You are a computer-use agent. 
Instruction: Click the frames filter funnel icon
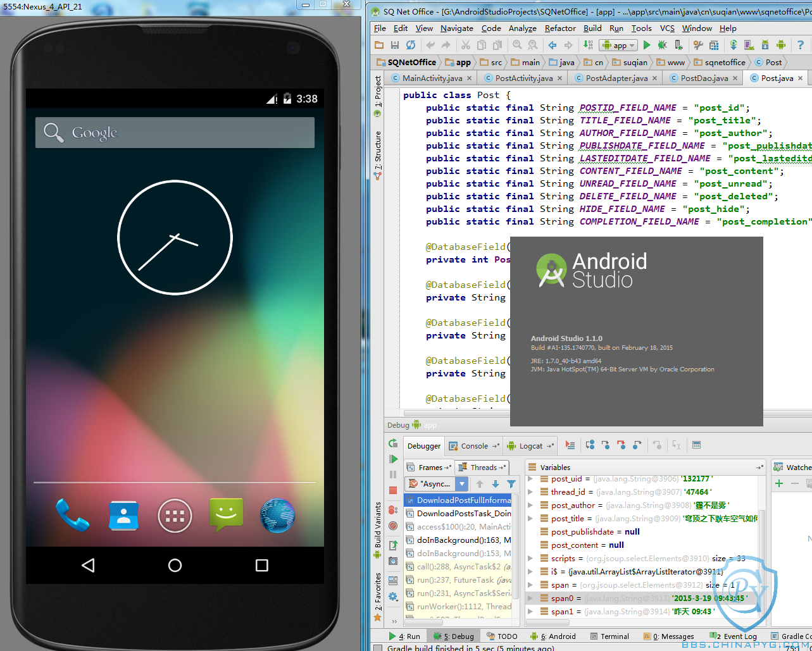click(x=511, y=484)
